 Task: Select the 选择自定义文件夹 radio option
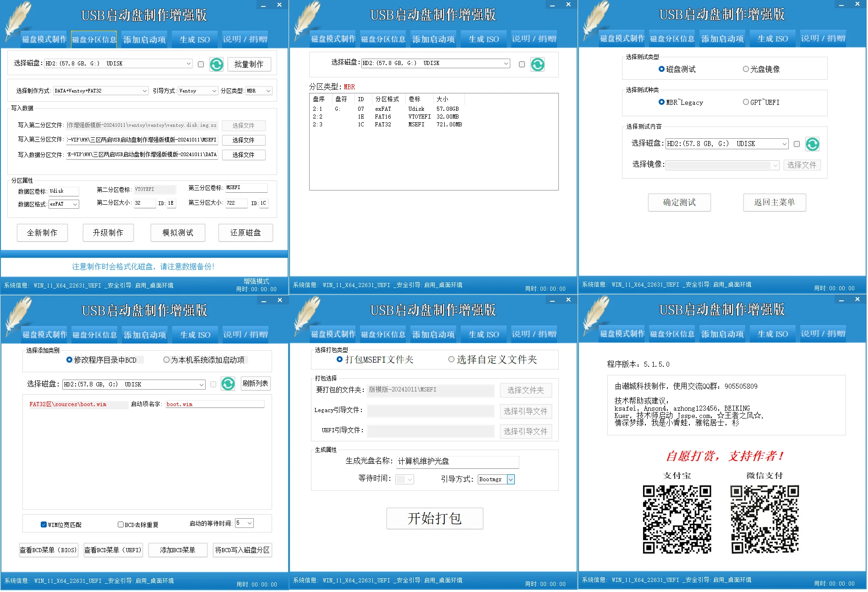click(451, 360)
